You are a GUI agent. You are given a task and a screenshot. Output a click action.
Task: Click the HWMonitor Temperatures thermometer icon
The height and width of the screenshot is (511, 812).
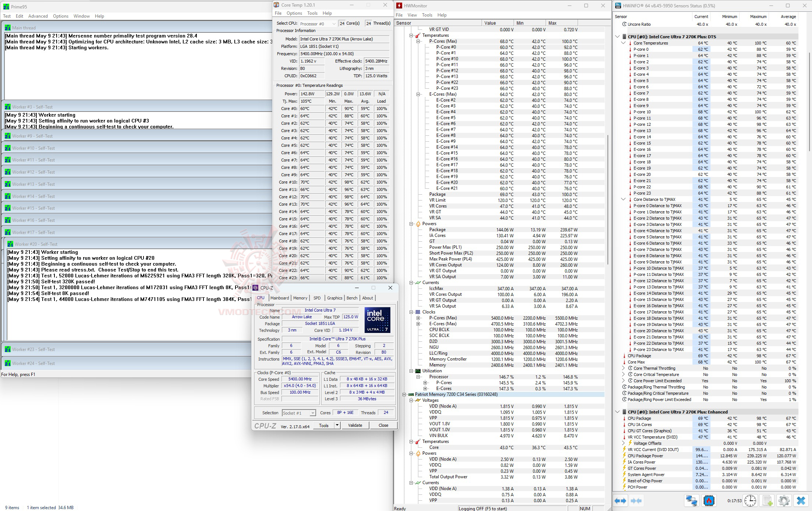[418, 35]
